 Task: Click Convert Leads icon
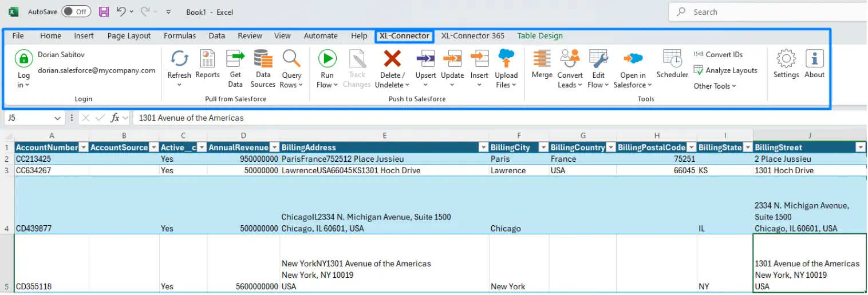(x=570, y=59)
